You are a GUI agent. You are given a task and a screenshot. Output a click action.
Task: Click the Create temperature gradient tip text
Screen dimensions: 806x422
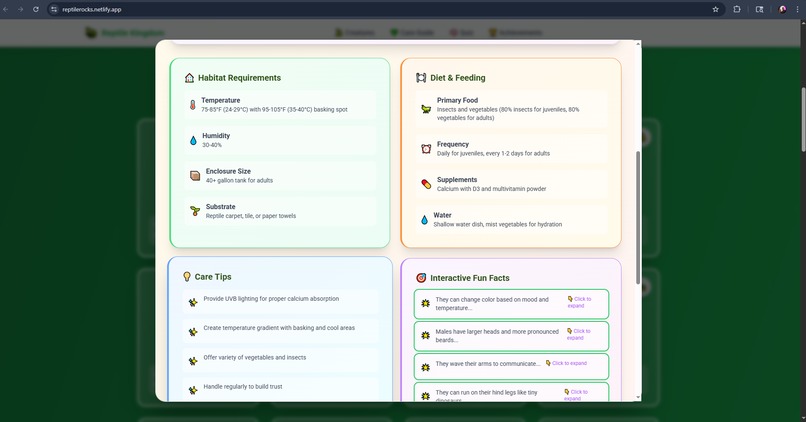coord(279,328)
